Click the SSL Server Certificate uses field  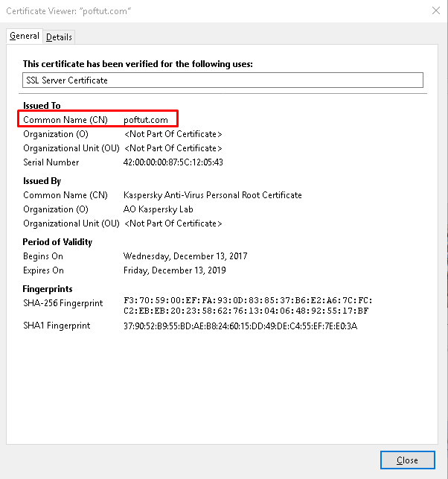(x=223, y=80)
